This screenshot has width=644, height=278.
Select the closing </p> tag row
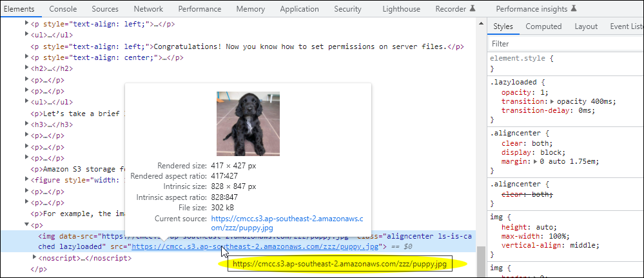(x=39, y=270)
